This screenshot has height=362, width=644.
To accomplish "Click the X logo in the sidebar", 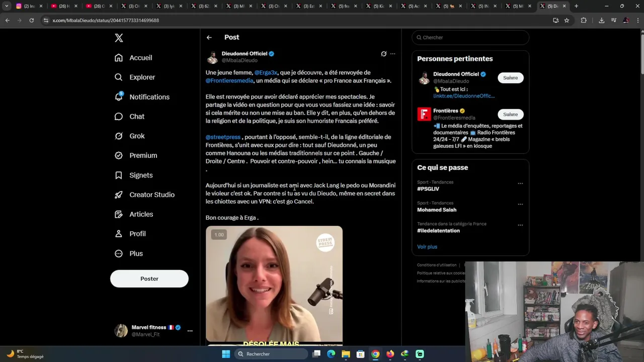I will coord(119,38).
